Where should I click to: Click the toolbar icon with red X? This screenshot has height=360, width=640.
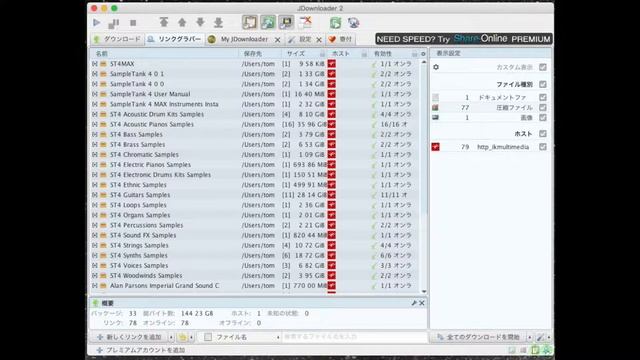305,22
